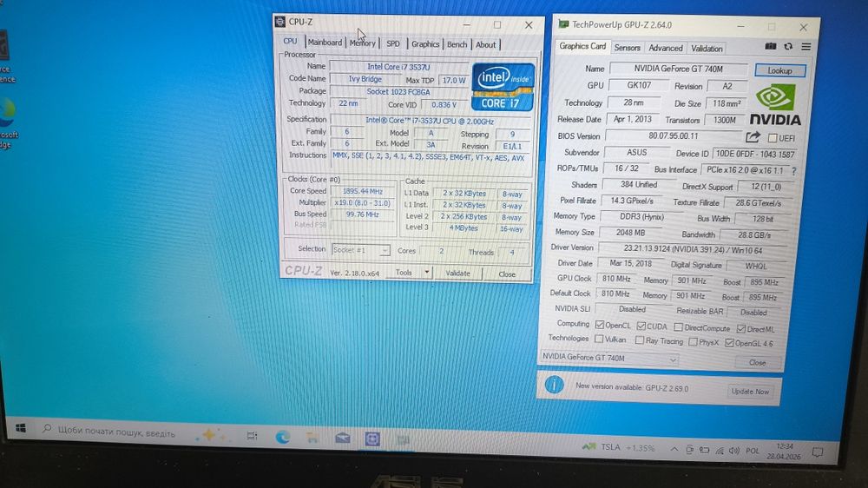Click the Bus Interface question mark
This screenshot has width=868, height=488.
794,171
